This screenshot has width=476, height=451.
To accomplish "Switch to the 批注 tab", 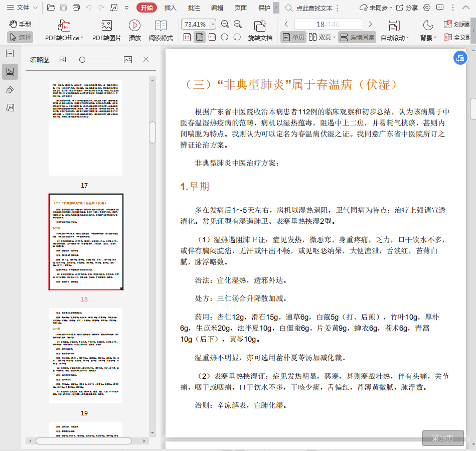I will pos(194,8).
